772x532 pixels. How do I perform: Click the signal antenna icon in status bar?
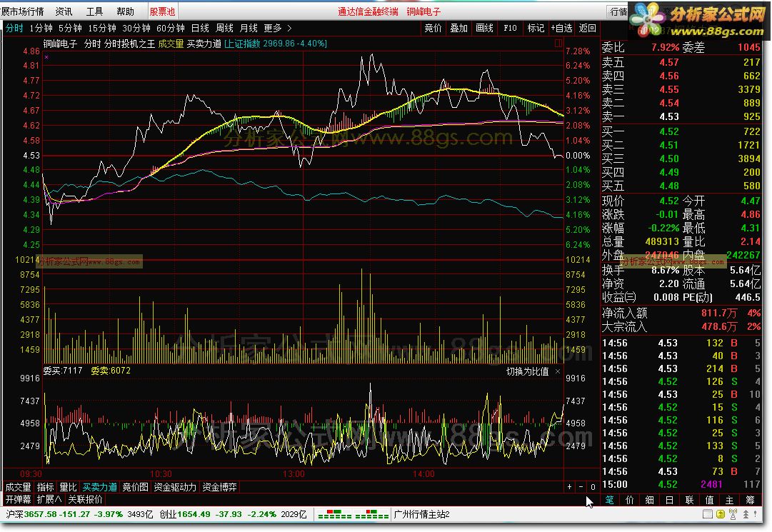[x=733, y=514]
